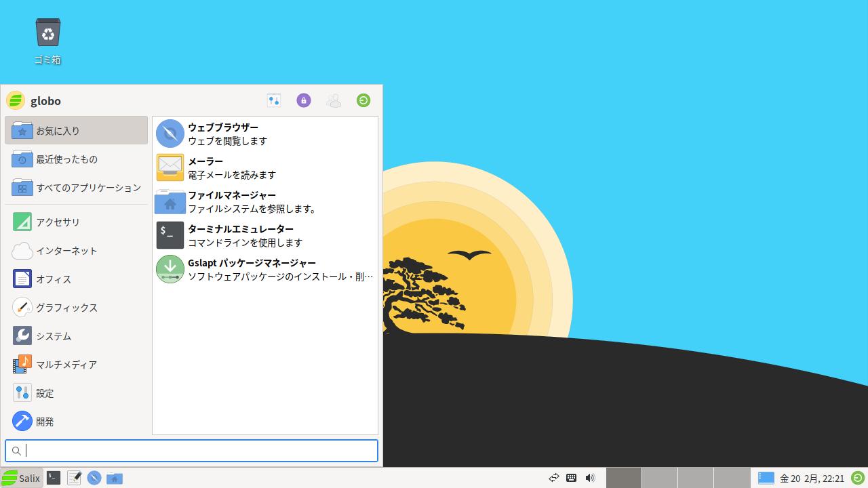
Task: Click the green logout icon in menu header
Action: point(363,100)
